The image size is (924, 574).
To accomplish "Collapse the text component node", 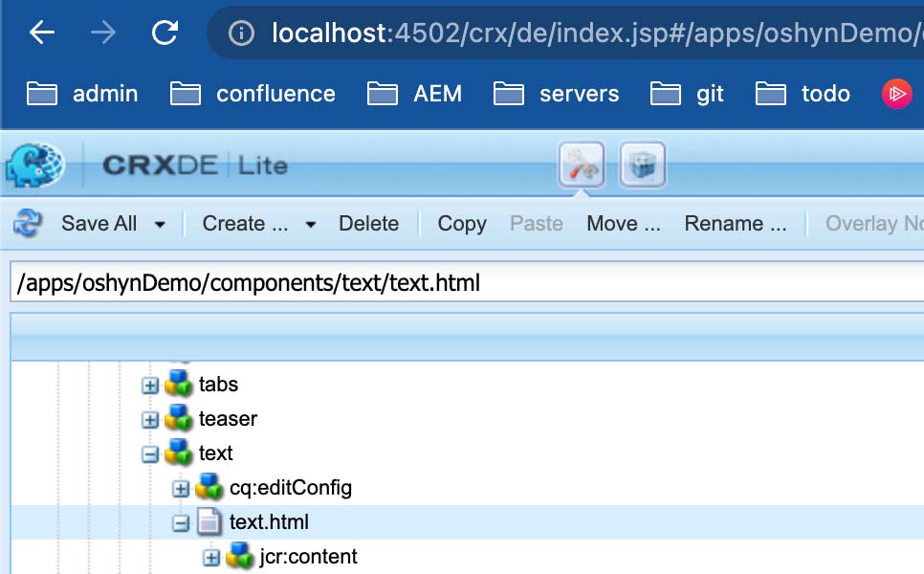I will point(150,454).
